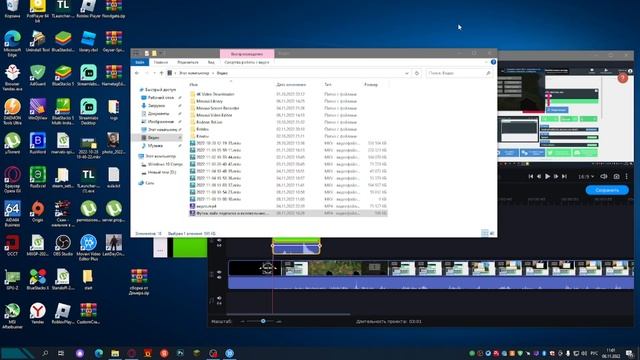Open the Главная ribbon tab in Explorer
The height and width of the screenshot is (360, 640).
pyautogui.click(x=161, y=62)
